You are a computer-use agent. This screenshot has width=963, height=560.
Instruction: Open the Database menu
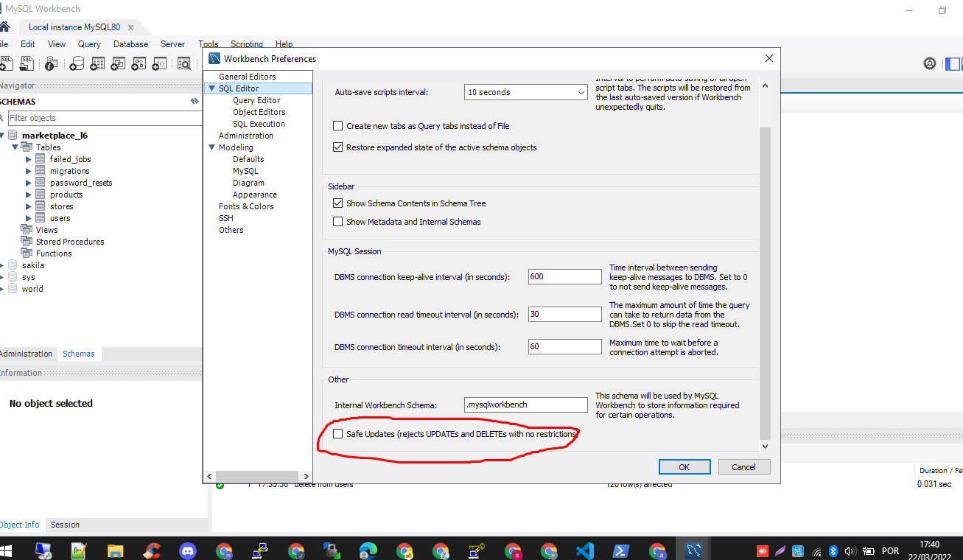130,44
